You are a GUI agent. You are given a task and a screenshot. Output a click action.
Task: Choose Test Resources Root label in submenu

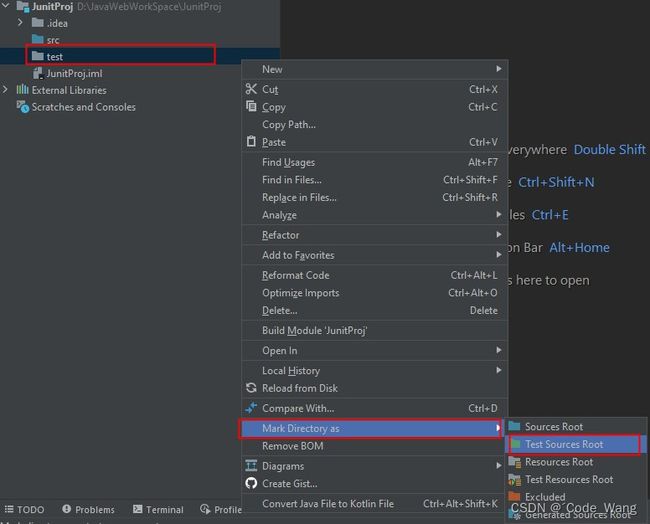[569, 479]
